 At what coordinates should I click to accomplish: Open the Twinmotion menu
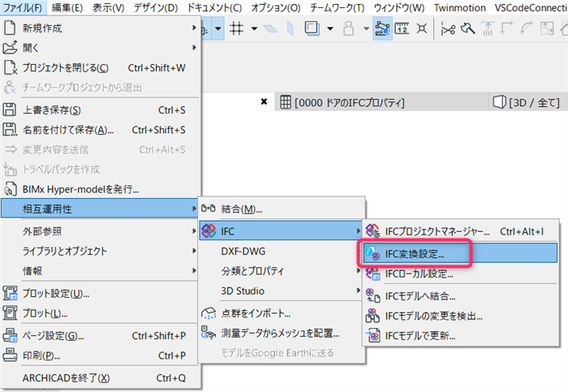pyautogui.click(x=460, y=7)
